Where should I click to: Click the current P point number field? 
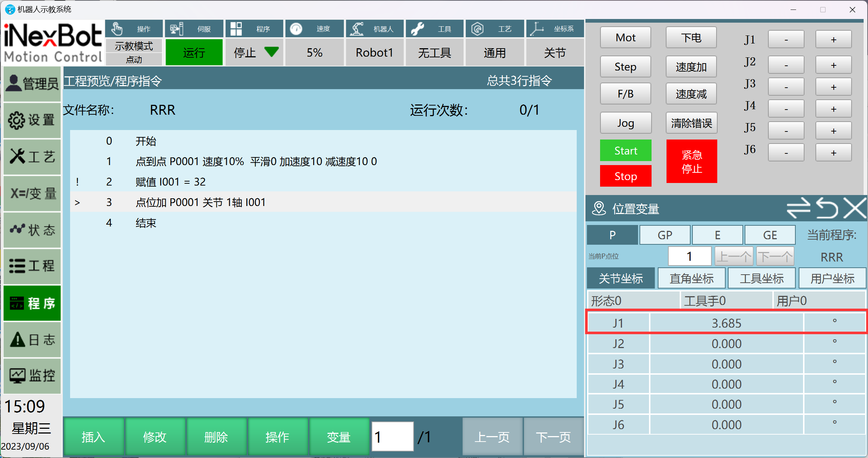689,256
